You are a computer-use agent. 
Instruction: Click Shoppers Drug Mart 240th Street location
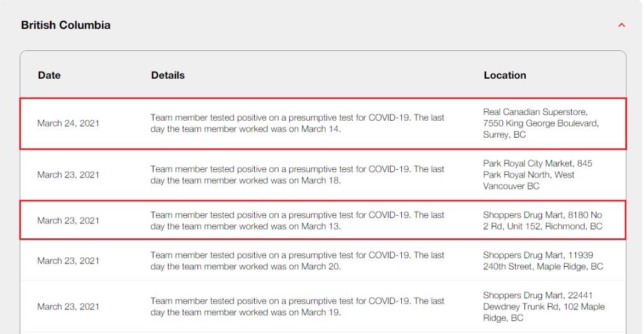(543, 261)
